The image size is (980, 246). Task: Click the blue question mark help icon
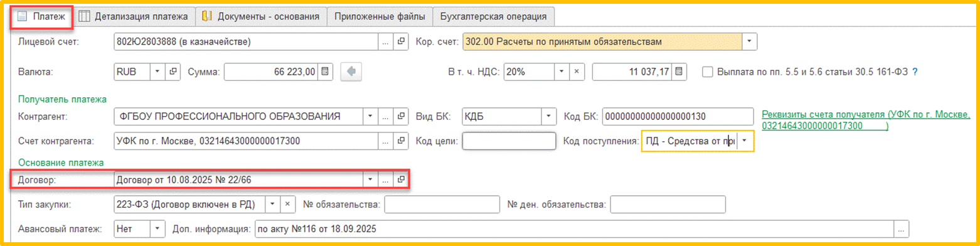point(915,72)
